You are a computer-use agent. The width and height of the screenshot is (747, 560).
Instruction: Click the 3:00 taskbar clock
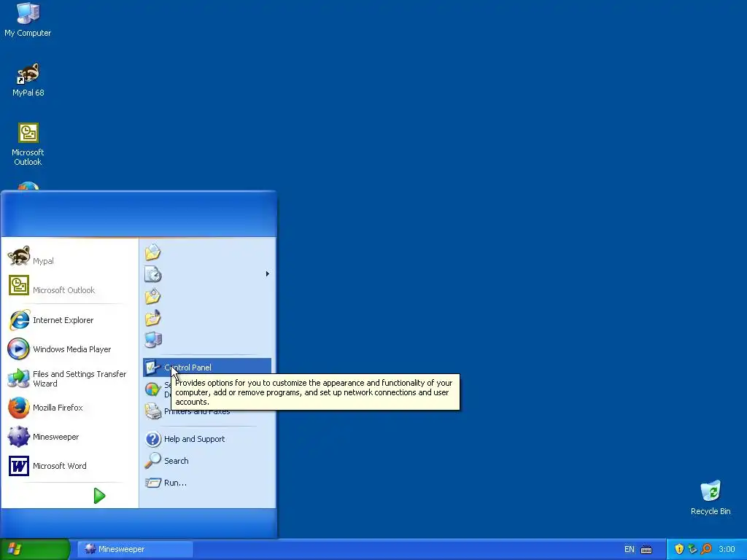[x=727, y=549]
